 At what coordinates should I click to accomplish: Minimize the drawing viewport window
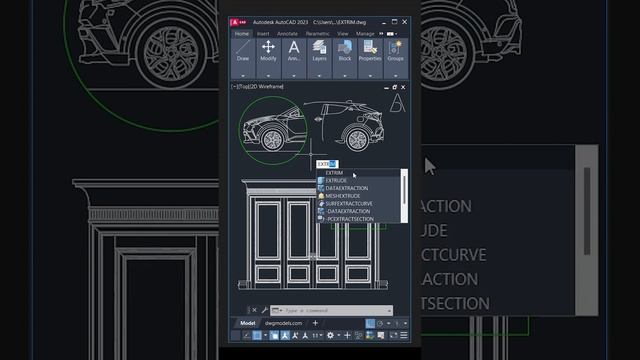[386, 87]
